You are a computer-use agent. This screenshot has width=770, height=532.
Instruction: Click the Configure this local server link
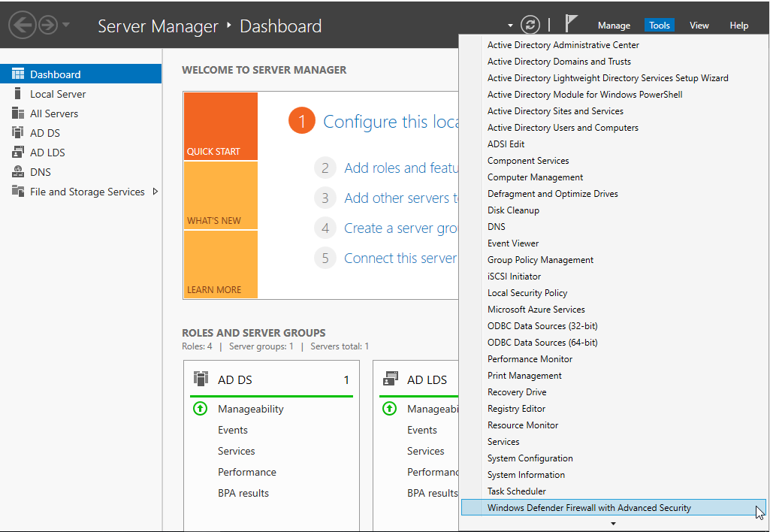click(391, 122)
